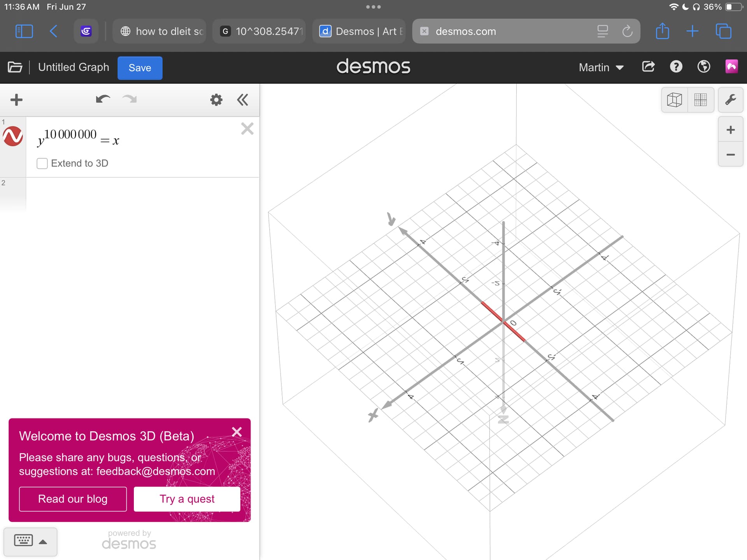Show the Safari tab overview
747x560 pixels.
pos(723,31)
